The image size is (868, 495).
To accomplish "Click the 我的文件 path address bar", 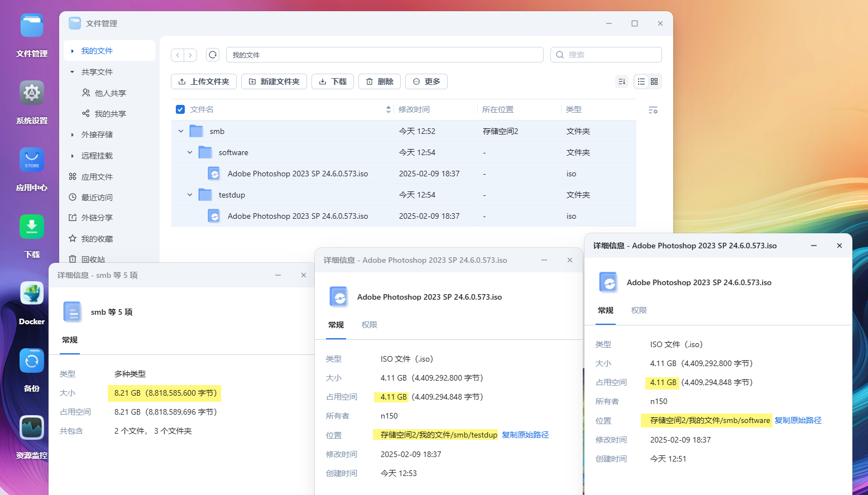I will [x=385, y=55].
